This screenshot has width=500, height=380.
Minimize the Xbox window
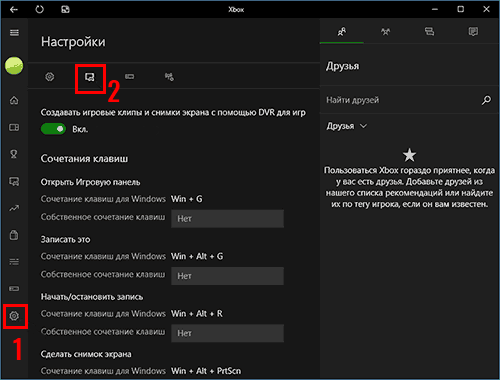435,9
